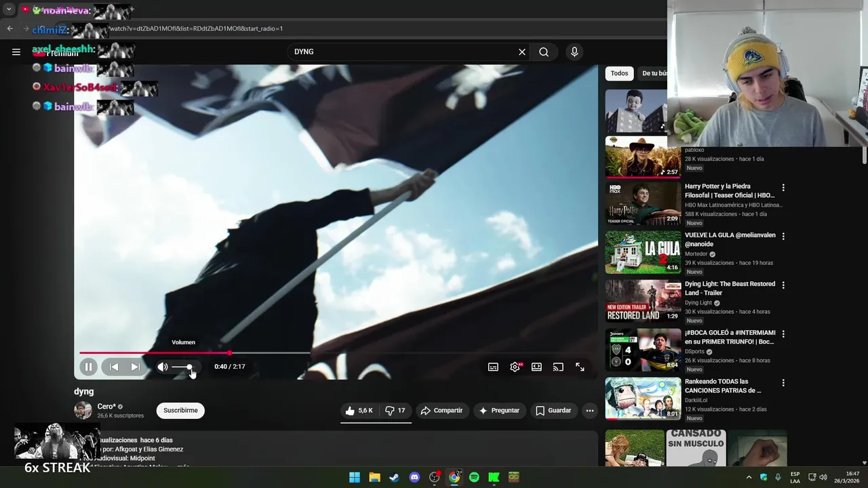This screenshot has height=488, width=868.
Task: Open options for the Boca video
Action: pyautogui.click(x=783, y=333)
